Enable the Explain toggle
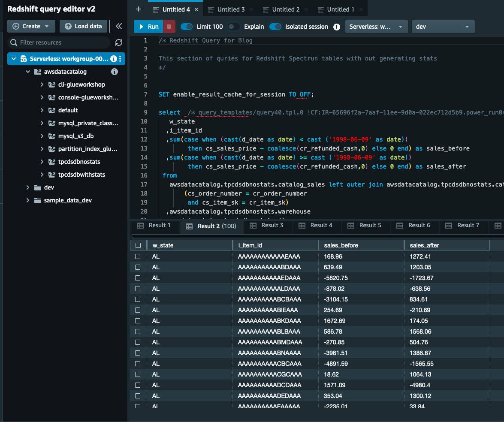504x422 pixels. 234,27
